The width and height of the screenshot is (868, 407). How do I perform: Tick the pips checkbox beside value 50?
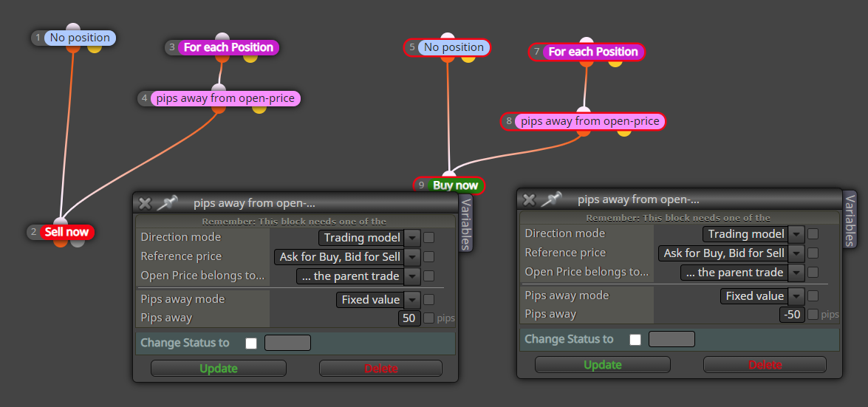pos(428,318)
